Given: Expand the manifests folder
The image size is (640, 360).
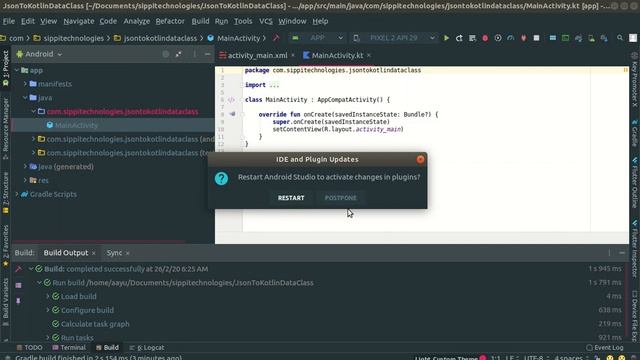Looking at the screenshot, I should click(25, 84).
